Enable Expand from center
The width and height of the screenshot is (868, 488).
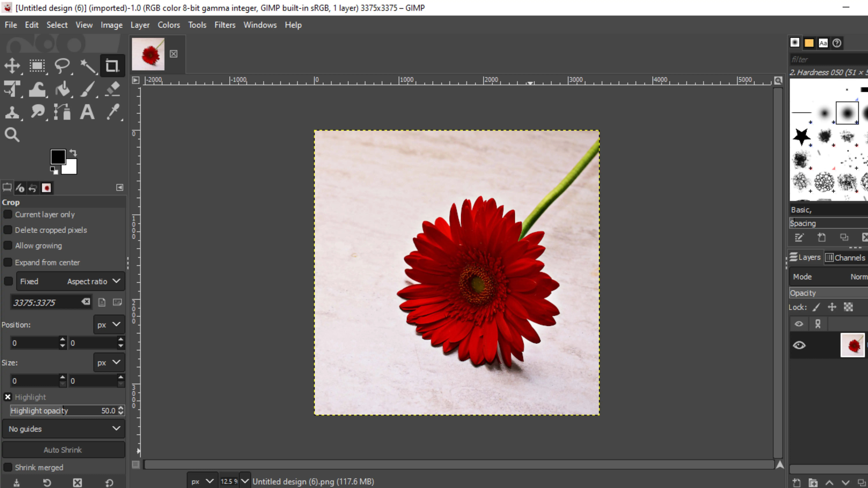pos(8,262)
